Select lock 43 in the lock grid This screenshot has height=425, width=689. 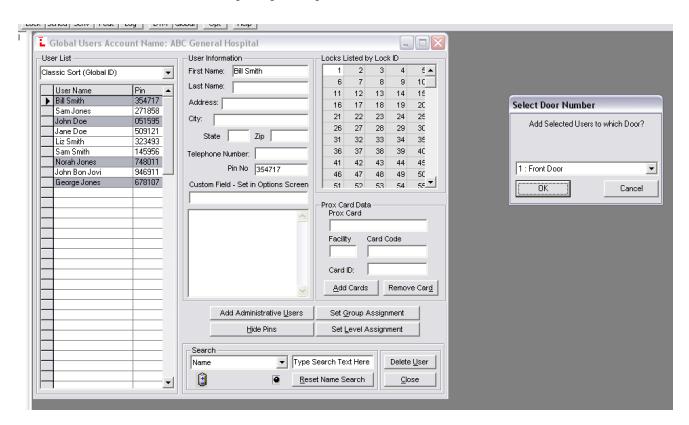(375, 163)
